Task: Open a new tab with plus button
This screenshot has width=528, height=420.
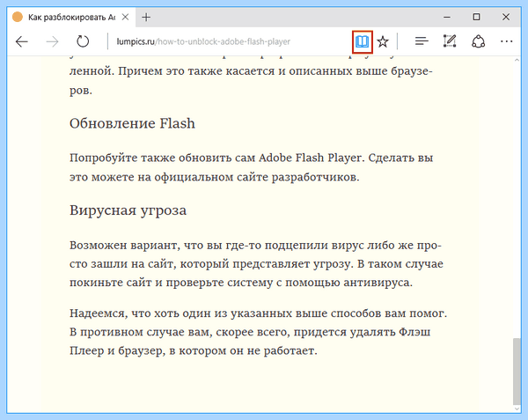Action: click(x=146, y=18)
